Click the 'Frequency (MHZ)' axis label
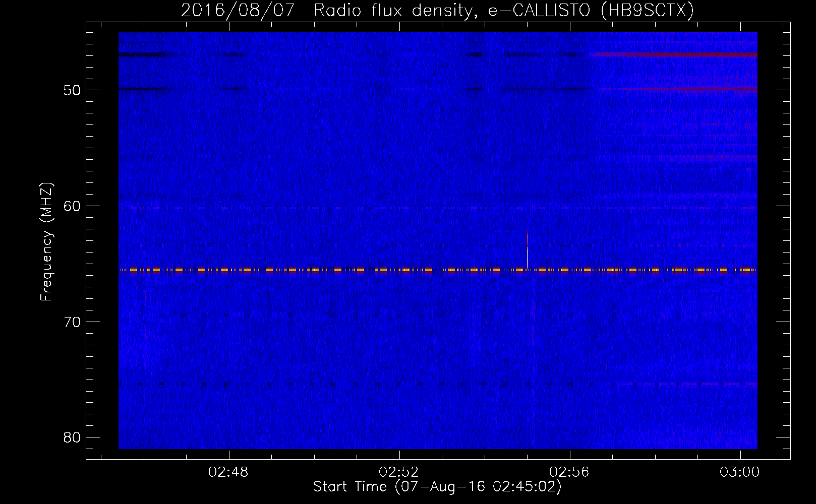The image size is (816, 504). (46, 242)
